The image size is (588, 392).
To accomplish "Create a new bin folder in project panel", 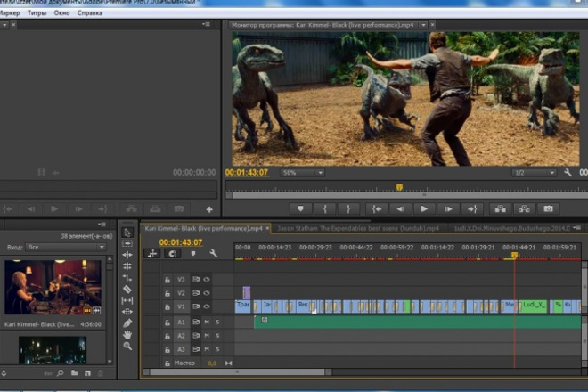I will click(x=75, y=373).
